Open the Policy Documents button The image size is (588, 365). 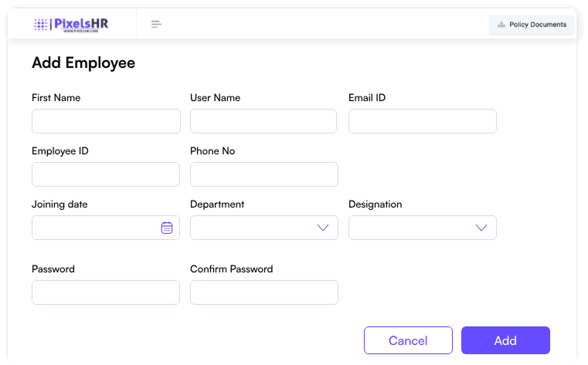532,25
